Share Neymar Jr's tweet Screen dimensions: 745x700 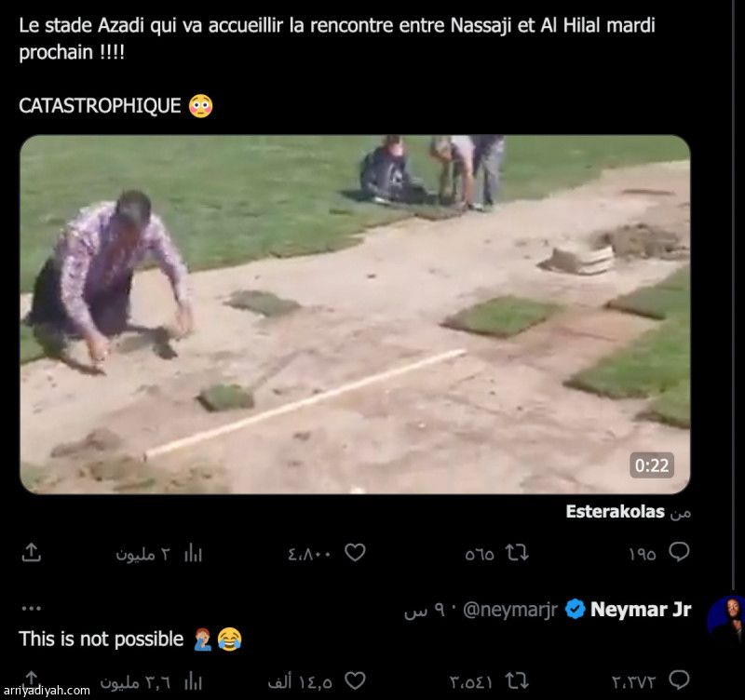pyautogui.click(x=31, y=680)
